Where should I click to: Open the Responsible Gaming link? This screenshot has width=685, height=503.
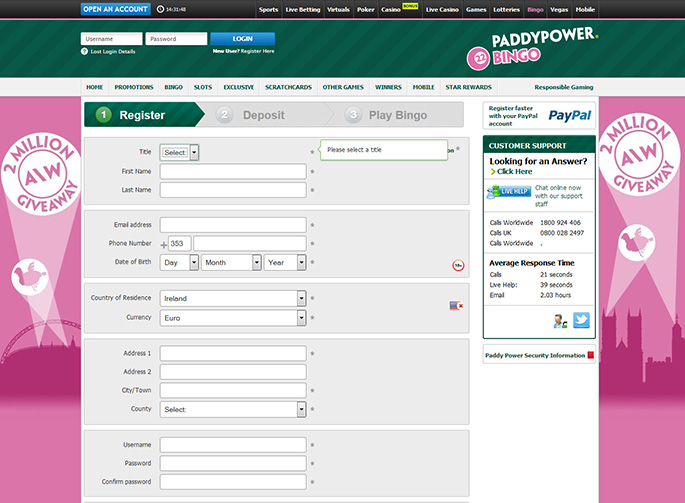[x=564, y=87]
